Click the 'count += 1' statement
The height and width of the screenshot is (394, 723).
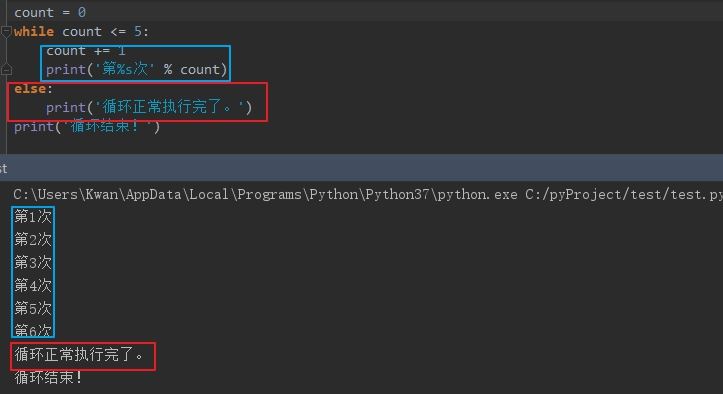tap(86, 51)
